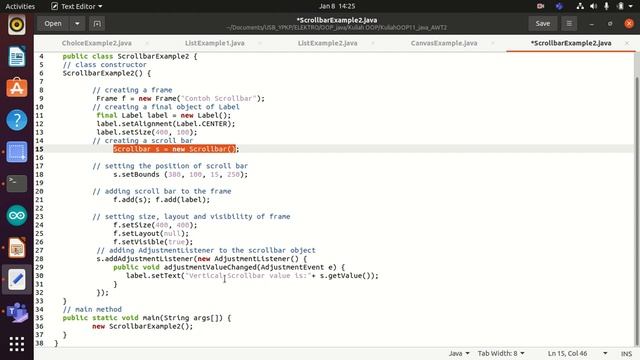640x360 pixels.
Task: Open LibreOffice Impress dock icon
Action: 17,247
